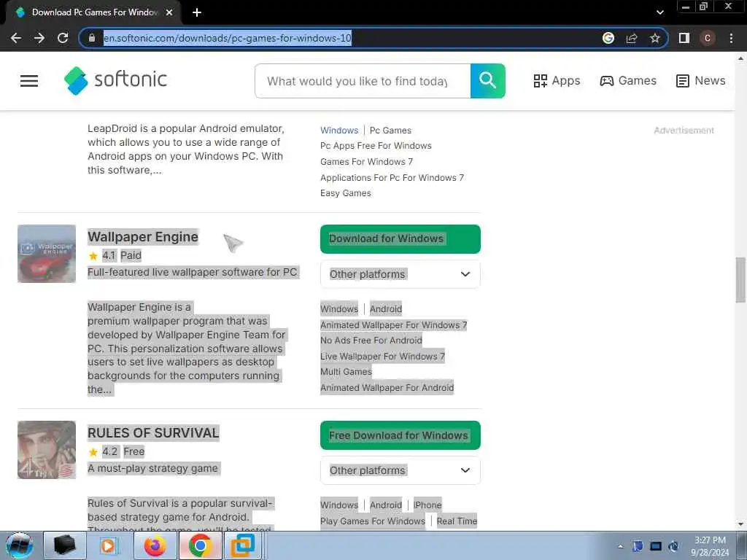
Task: Open the Wallpaper Engine title link
Action: [x=143, y=237]
